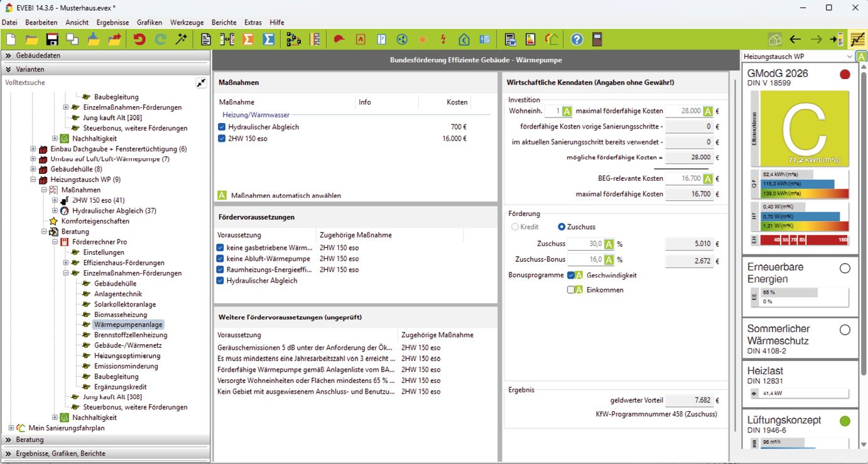Open the Datei menu
This screenshot has width=868, height=464.
pos(9,22)
